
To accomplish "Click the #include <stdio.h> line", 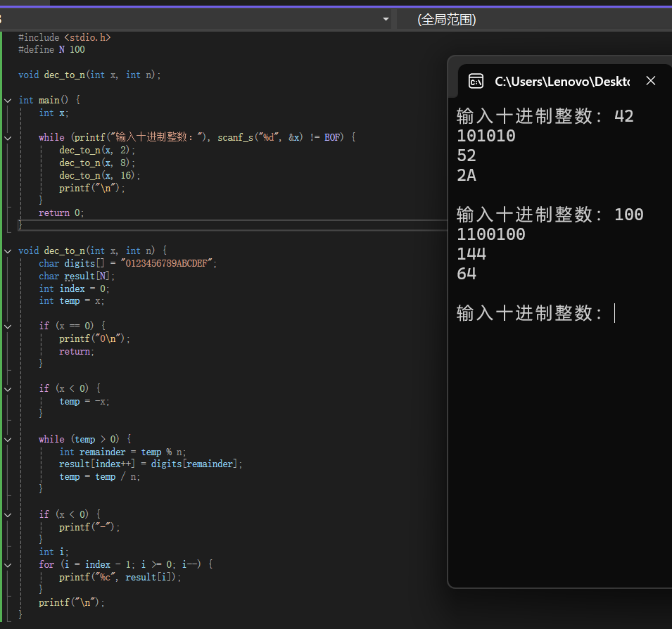I will click(64, 38).
